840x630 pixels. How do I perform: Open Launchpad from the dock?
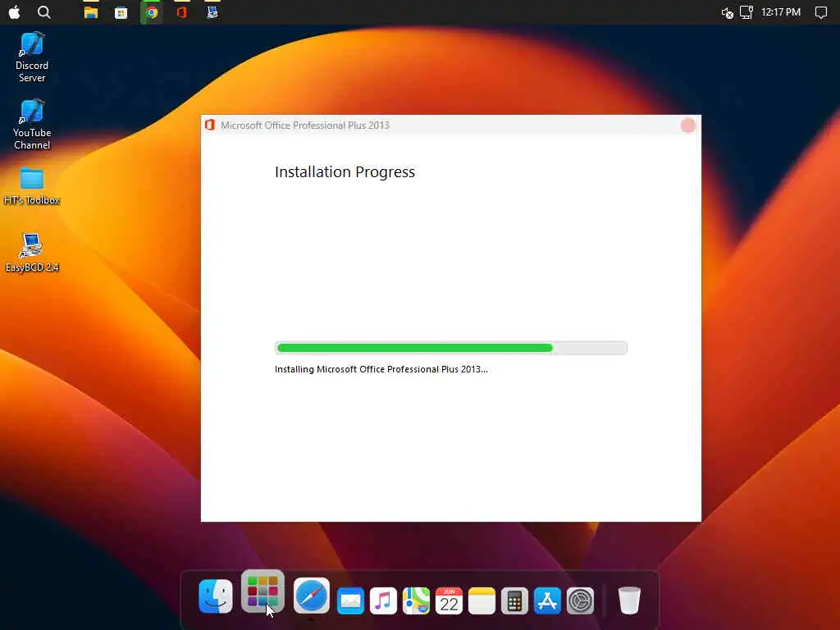point(262,591)
